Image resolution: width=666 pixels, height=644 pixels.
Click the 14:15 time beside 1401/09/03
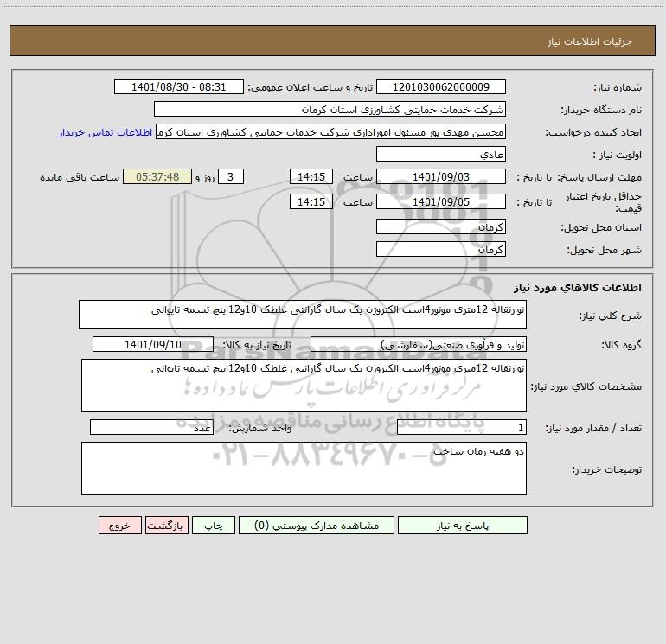click(x=311, y=176)
